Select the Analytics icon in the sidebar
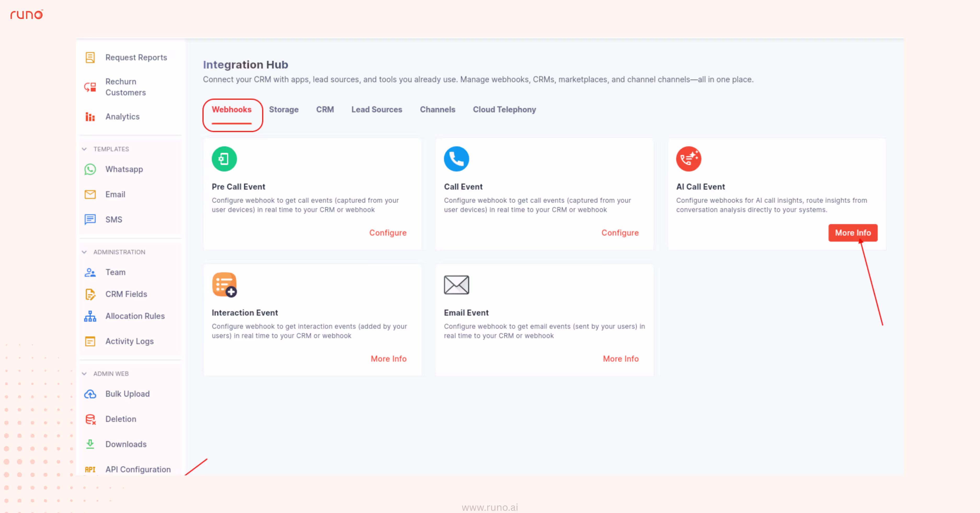980x513 pixels. pyautogui.click(x=90, y=117)
